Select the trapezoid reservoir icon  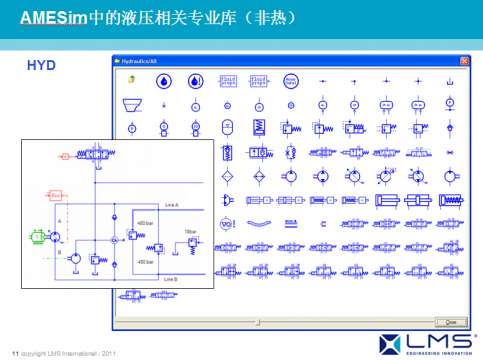pyautogui.click(x=132, y=105)
